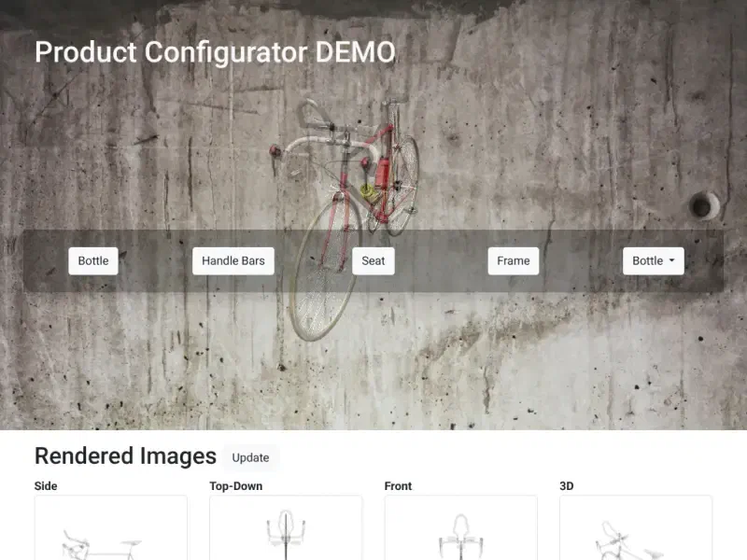
Task: Open the Frame options button
Action: [x=513, y=261]
